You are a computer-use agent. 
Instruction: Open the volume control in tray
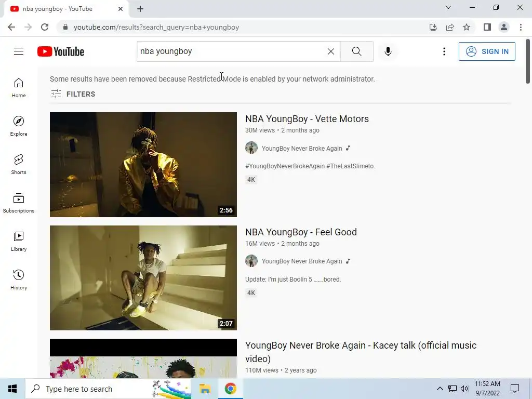pyautogui.click(x=465, y=389)
